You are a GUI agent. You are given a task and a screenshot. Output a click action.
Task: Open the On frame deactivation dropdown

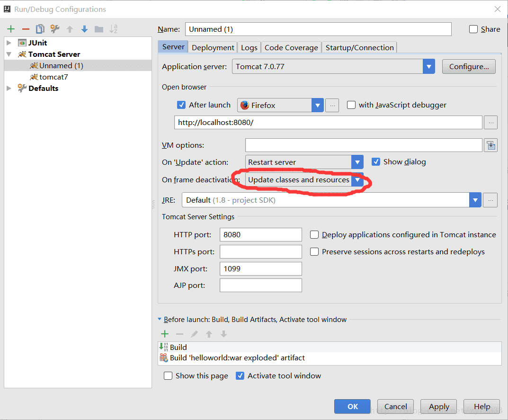coord(357,179)
